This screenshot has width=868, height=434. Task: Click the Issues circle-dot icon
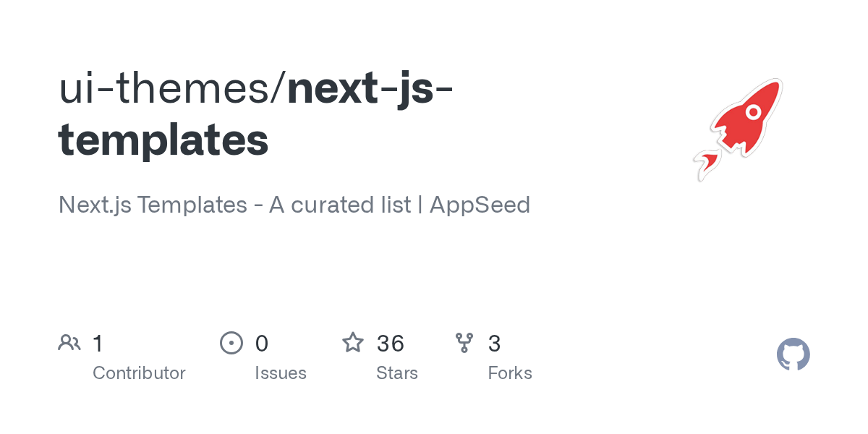231,343
